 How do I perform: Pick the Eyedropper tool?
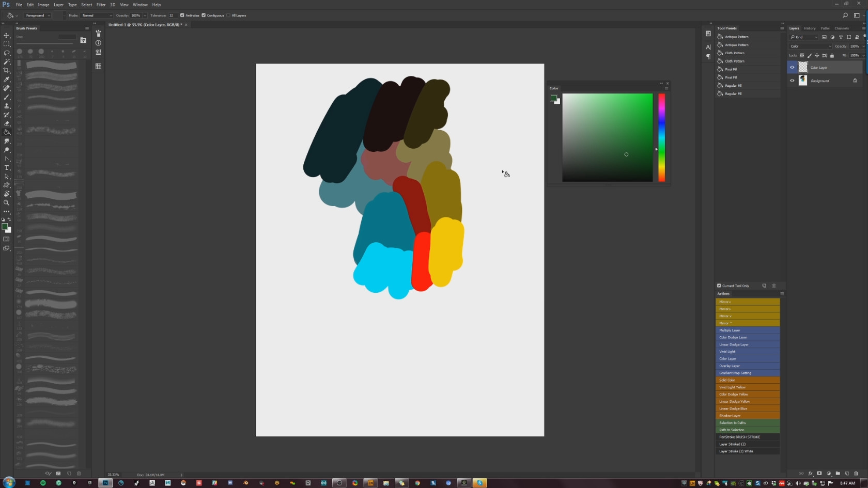click(x=7, y=80)
